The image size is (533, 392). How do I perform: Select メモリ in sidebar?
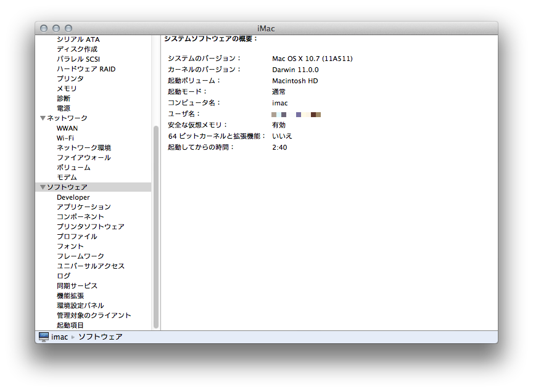tap(67, 89)
